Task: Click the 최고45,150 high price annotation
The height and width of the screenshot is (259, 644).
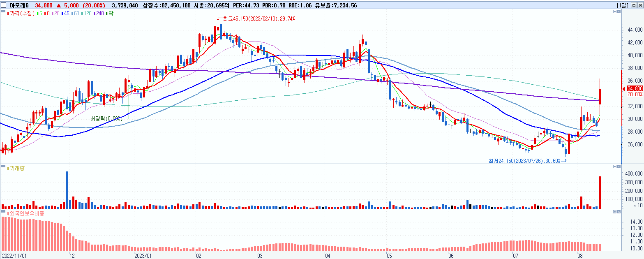Action: tap(258, 19)
